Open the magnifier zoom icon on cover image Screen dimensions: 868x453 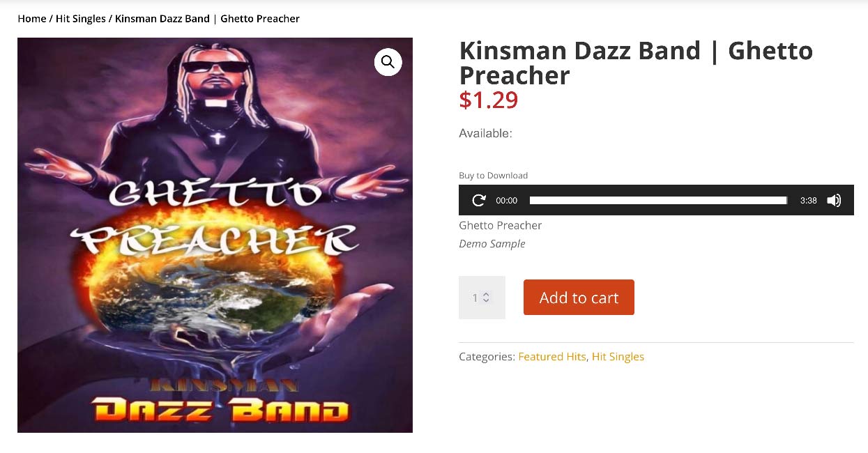coord(388,62)
